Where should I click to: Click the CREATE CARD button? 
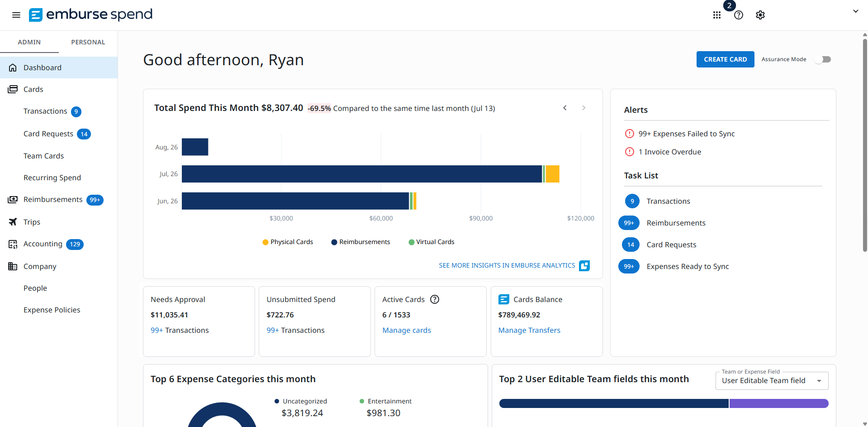(725, 59)
